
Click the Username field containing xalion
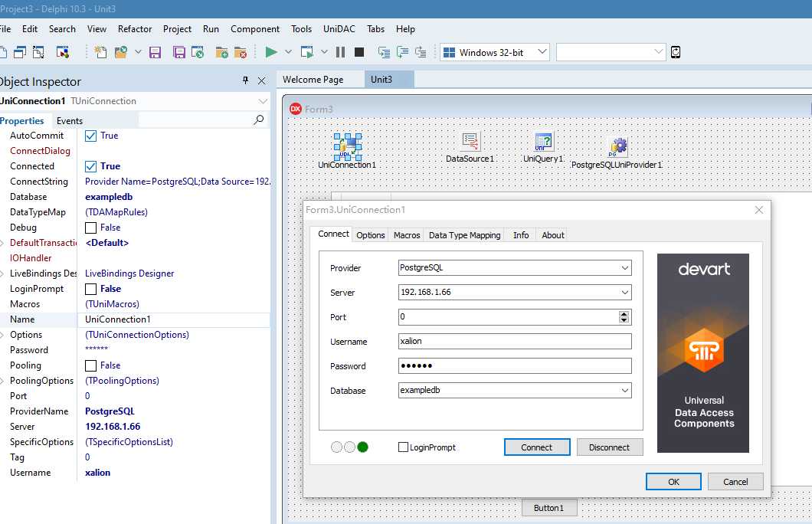[x=515, y=341]
